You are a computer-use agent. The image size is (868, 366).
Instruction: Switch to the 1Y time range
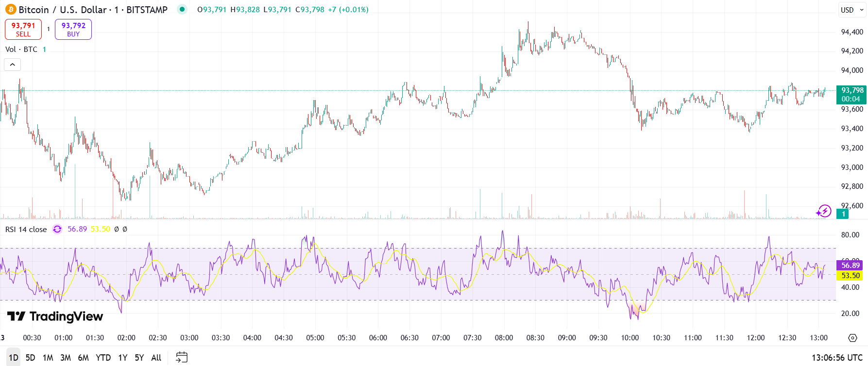[123, 358]
